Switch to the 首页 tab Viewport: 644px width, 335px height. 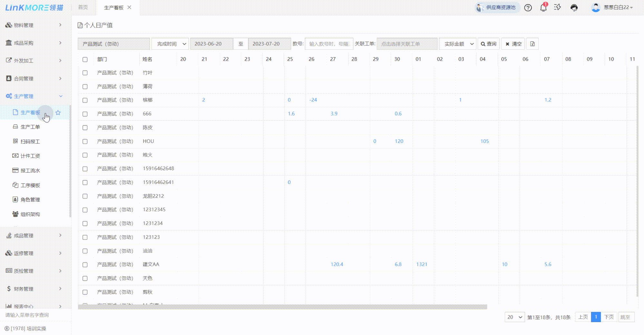[83, 7]
